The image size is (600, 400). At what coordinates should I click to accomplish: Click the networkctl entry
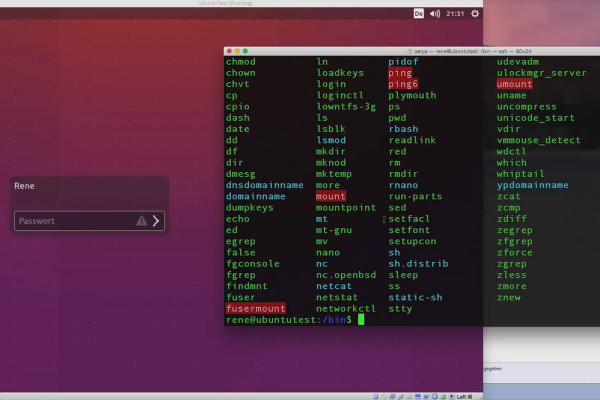click(x=346, y=309)
